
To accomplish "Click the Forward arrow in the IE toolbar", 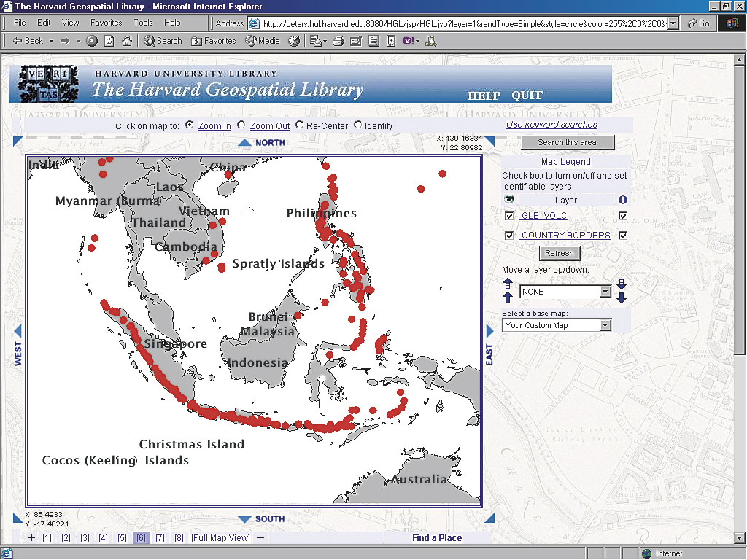I will point(65,41).
